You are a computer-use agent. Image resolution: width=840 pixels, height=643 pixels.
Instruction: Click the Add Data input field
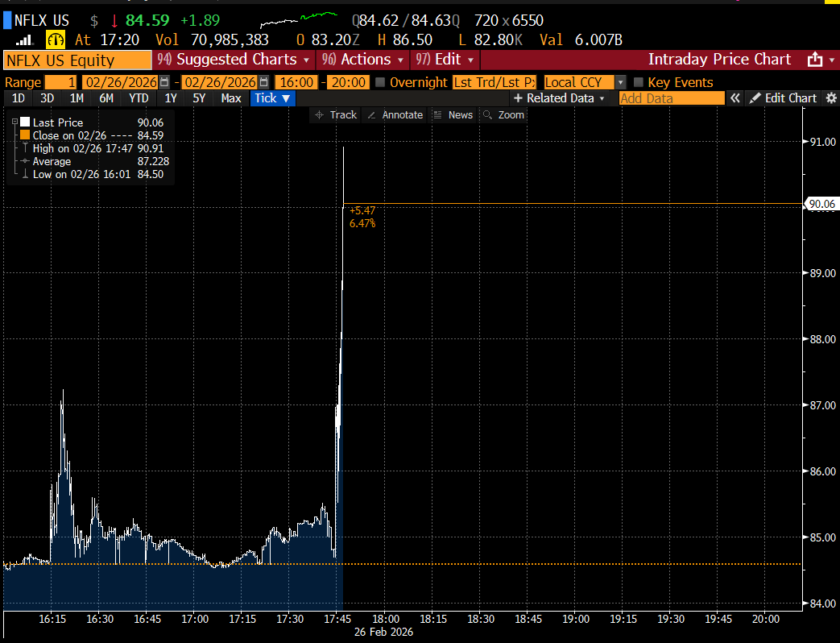[x=672, y=98]
